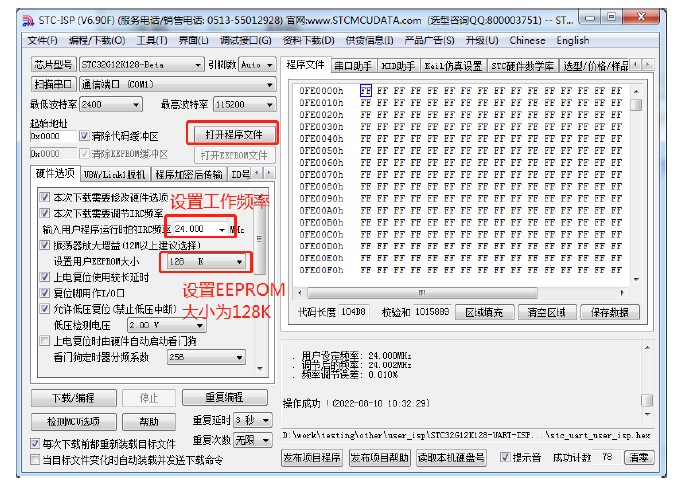Click the 区域填充 button
This screenshot has height=490, width=682.
coord(484,312)
